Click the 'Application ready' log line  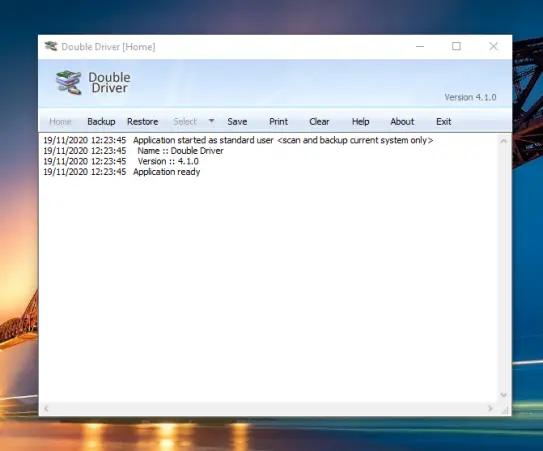[167, 172]
